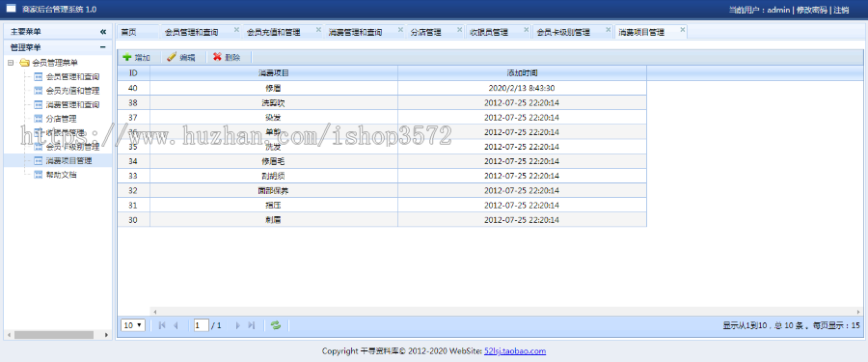
Task: Collapse the 管理菜单 panel with the minus icon
Action: coord(103,47)
